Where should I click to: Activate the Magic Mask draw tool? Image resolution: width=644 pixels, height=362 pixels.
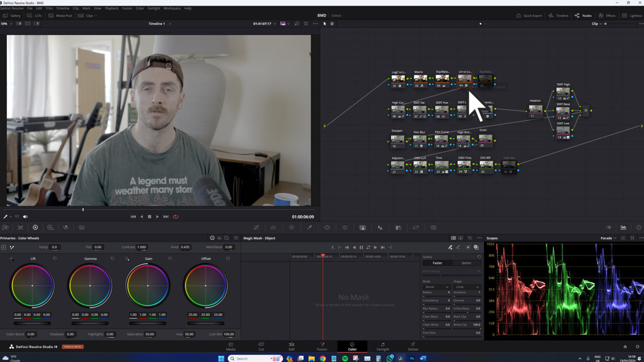[450, 247]
